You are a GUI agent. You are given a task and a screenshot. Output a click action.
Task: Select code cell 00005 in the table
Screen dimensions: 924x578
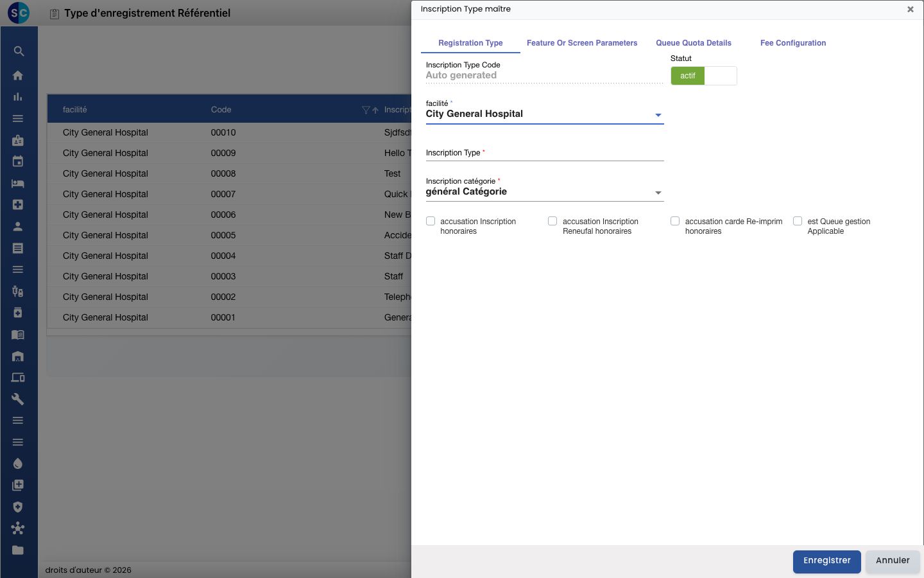point(223,235)
